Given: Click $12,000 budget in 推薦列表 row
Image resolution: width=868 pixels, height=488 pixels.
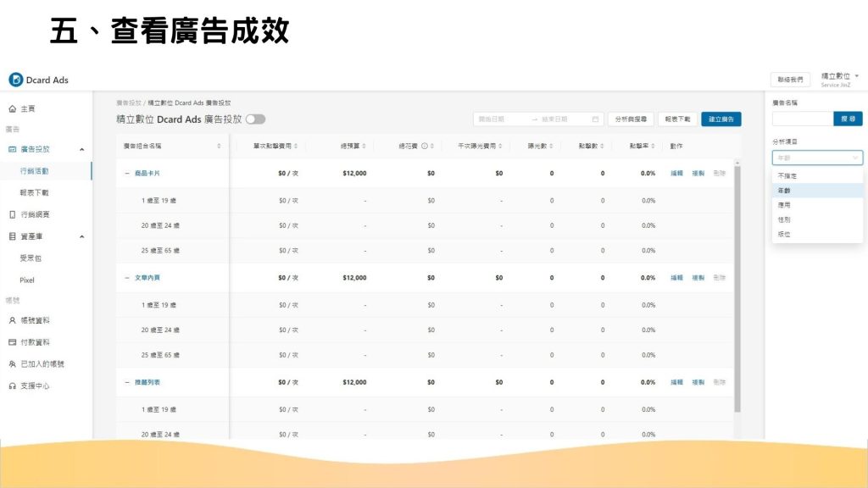Looking at the screenshot, I should [354, 382].
